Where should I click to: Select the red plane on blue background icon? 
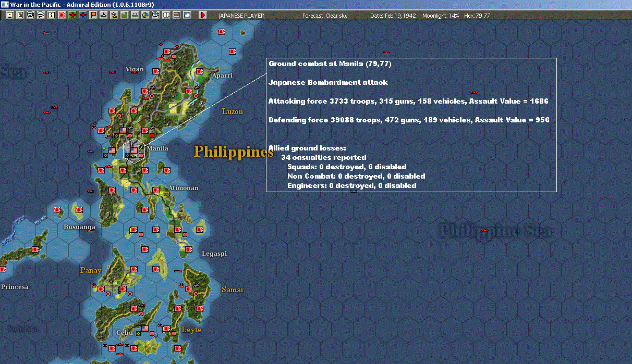click(83, 15)
